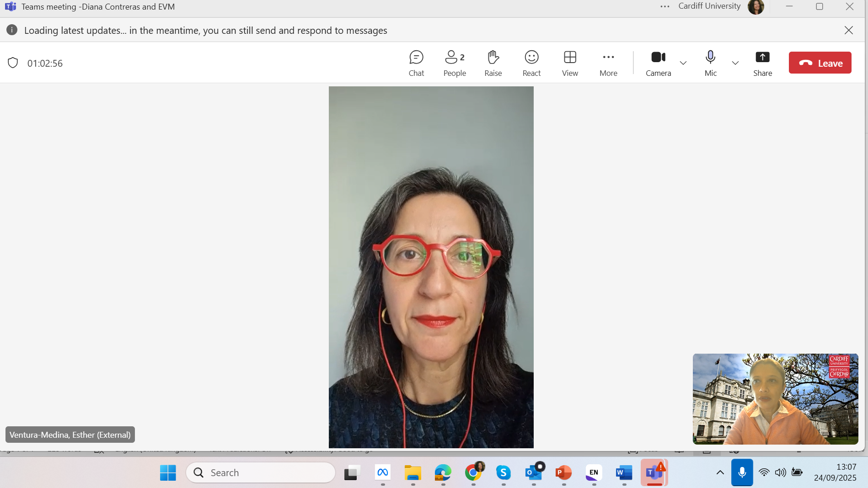Expand the Camera options dropdown arrow
This screenshot has height=488, width=868.
tap(683, 63)
